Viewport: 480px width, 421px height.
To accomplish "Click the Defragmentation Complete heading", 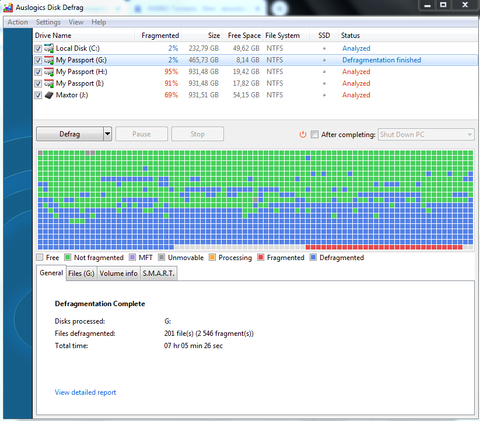I will click(100, 304).
